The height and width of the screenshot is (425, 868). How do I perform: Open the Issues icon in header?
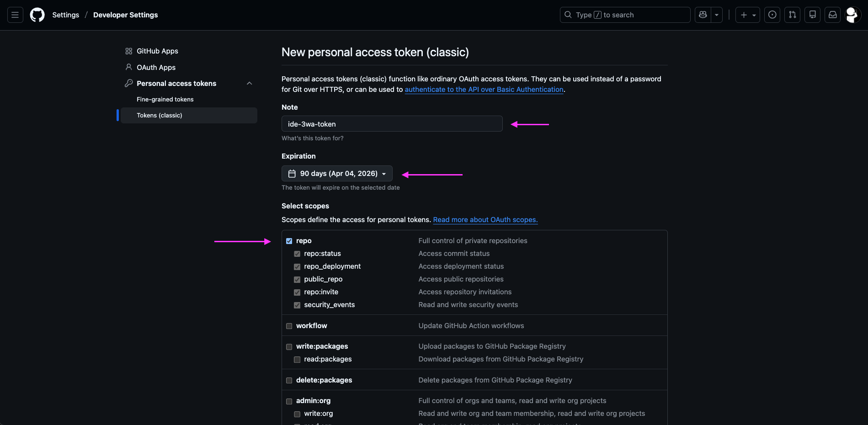(x=772, y=15)
